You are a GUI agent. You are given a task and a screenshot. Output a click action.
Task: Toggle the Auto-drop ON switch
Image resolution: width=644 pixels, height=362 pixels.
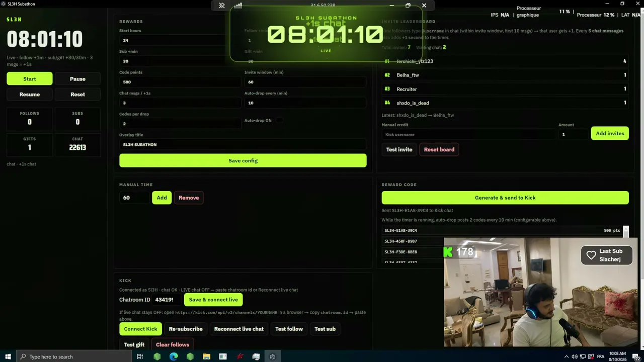279,120
